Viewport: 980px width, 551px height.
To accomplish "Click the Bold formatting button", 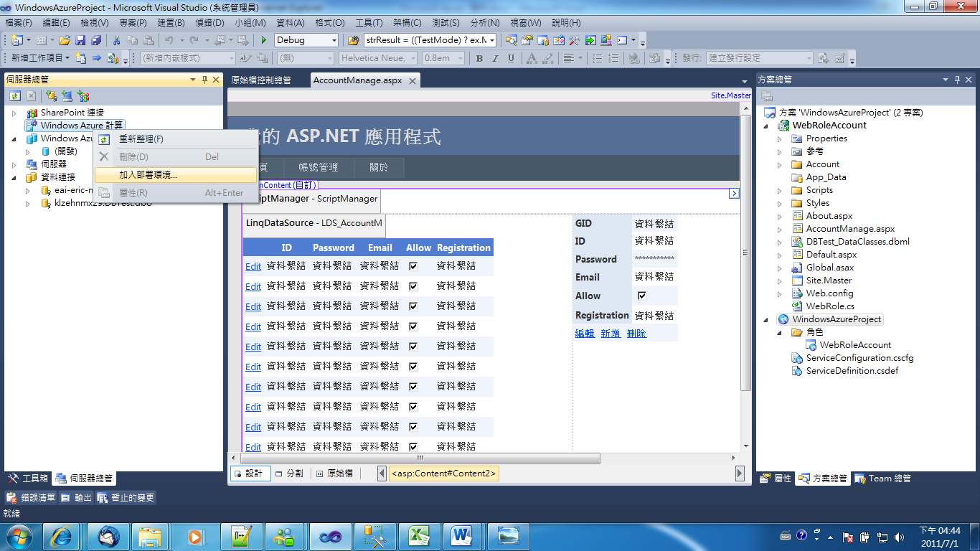I will [479, 58].
